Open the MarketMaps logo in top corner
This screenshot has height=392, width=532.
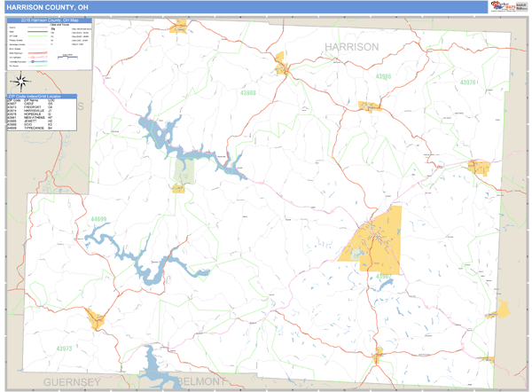tap(505, 6)
